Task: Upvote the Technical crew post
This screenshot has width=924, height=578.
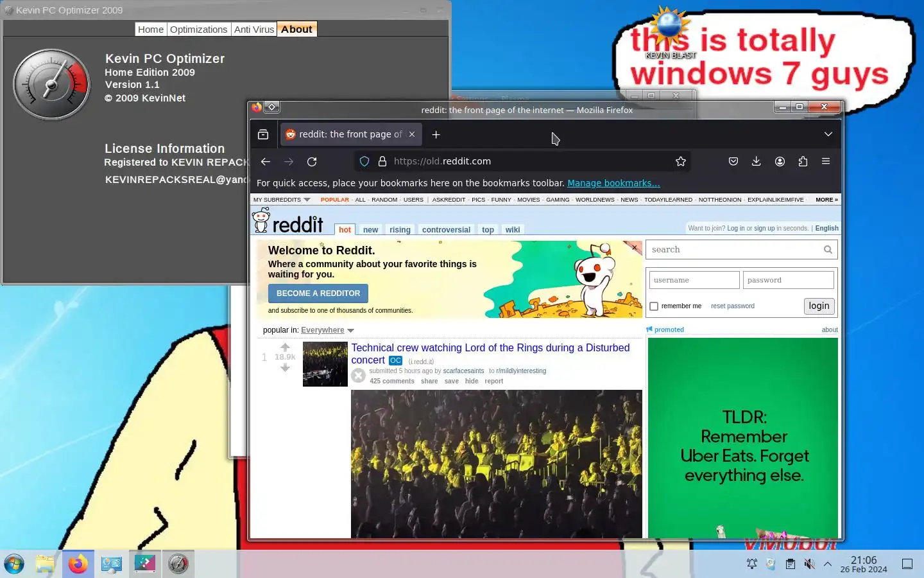Action: tap(286, 347)
